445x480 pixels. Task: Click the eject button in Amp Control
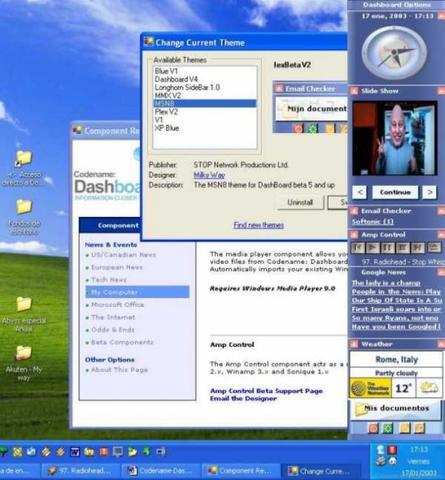pos(434,248)
